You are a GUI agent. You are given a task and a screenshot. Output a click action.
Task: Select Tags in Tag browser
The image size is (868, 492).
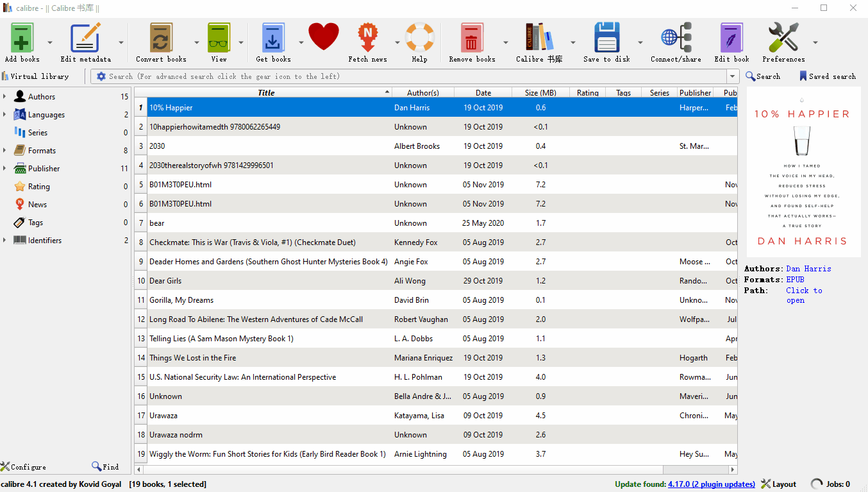pos(35,223)
